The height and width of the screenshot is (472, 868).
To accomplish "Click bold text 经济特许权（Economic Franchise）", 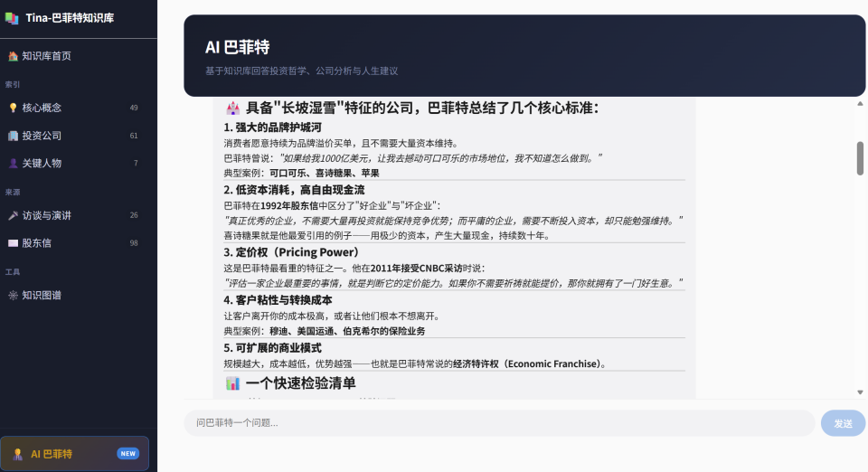I will 526,364.
